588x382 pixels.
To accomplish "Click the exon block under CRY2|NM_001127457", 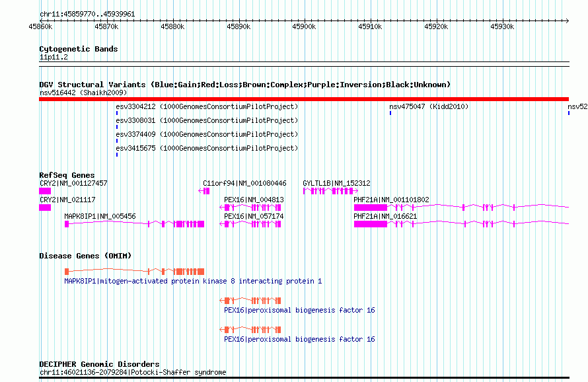I will [45, 191].
